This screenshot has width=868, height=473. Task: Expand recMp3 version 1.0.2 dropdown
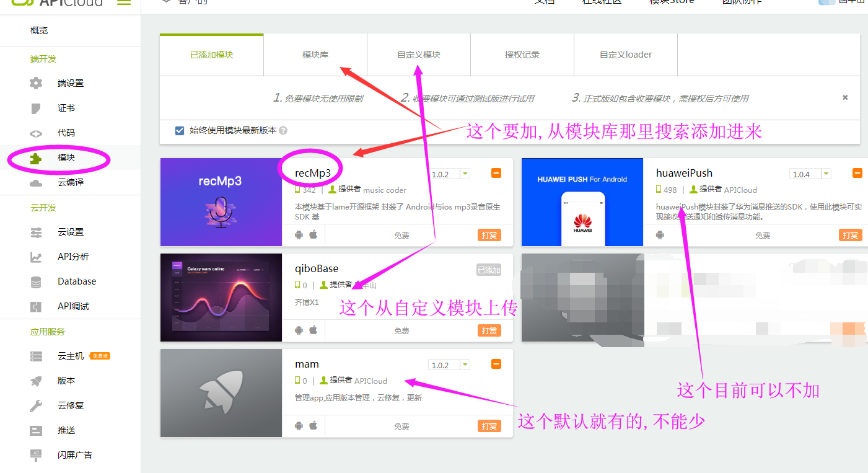coord(465,174)
